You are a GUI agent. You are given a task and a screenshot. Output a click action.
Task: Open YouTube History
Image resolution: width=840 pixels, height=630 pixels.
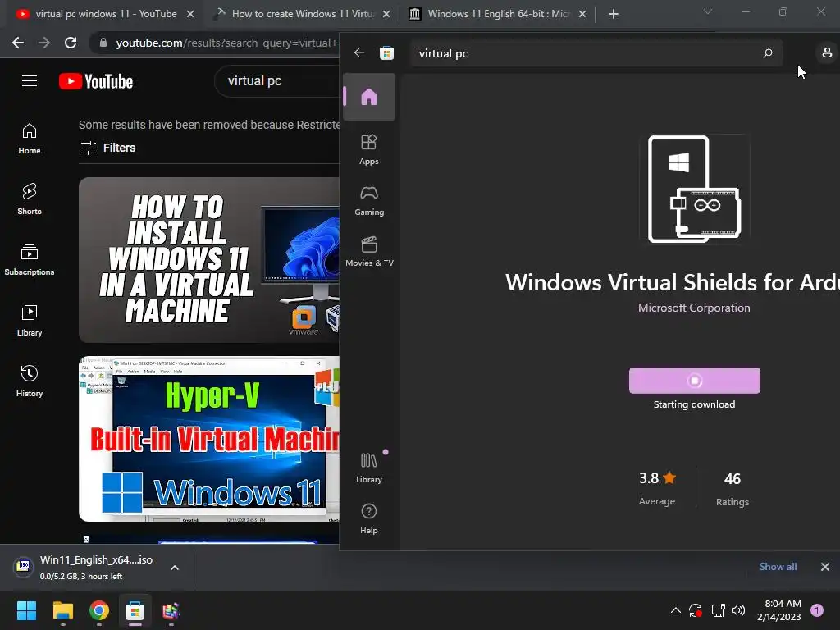pos(30,381)
